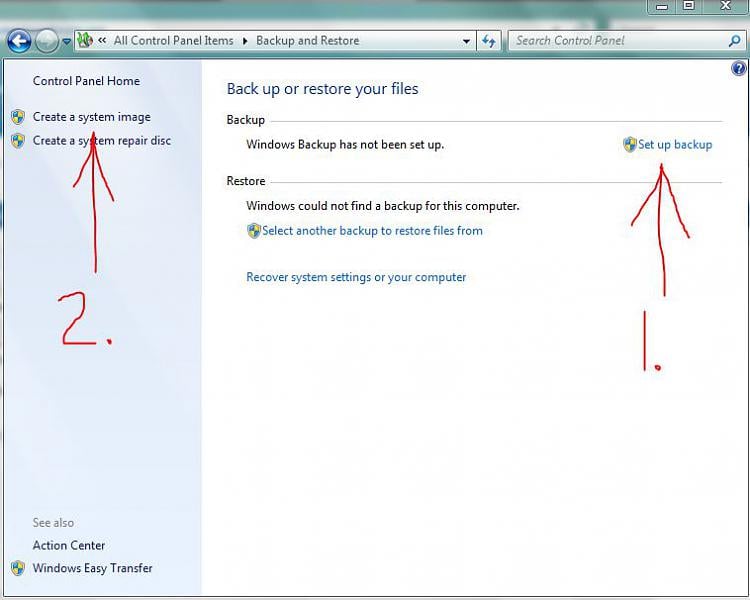
Task: Click shield icon beside Select another backup
Action: pos(254,231)
